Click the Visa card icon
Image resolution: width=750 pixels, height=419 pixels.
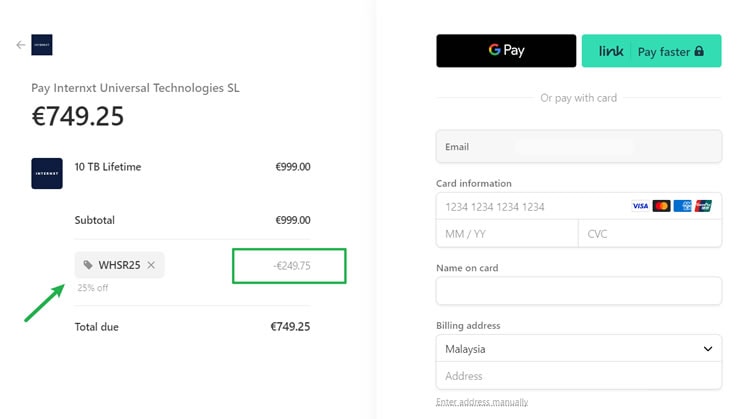pyautogui.click(x=640, y=206)
